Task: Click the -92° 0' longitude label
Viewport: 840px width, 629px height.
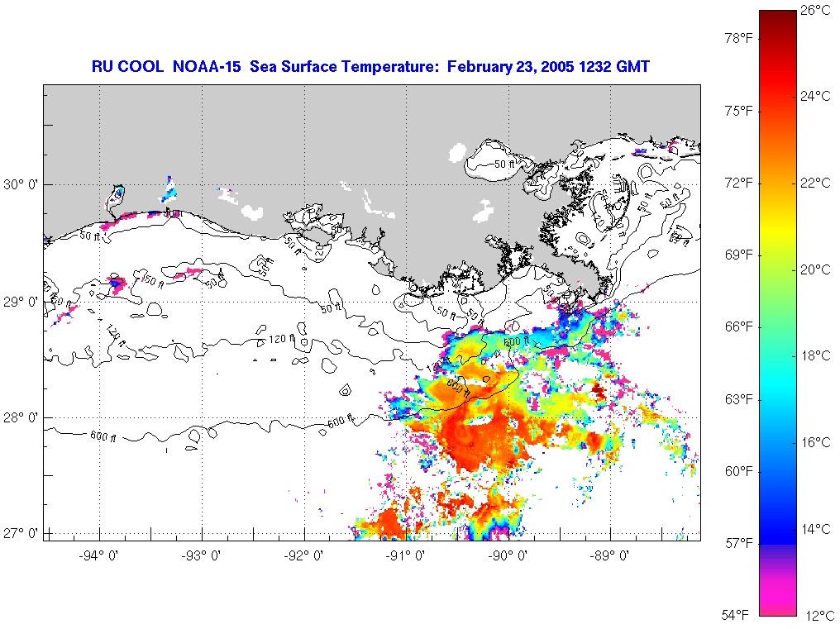Action: point(303,555)
